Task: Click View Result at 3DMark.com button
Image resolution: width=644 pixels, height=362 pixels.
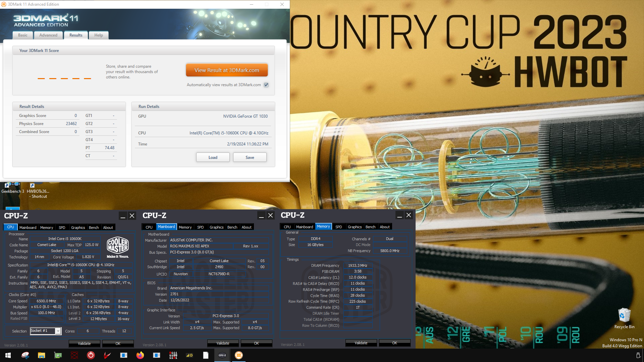Action: pyautogui.click(x=227, y=70)
